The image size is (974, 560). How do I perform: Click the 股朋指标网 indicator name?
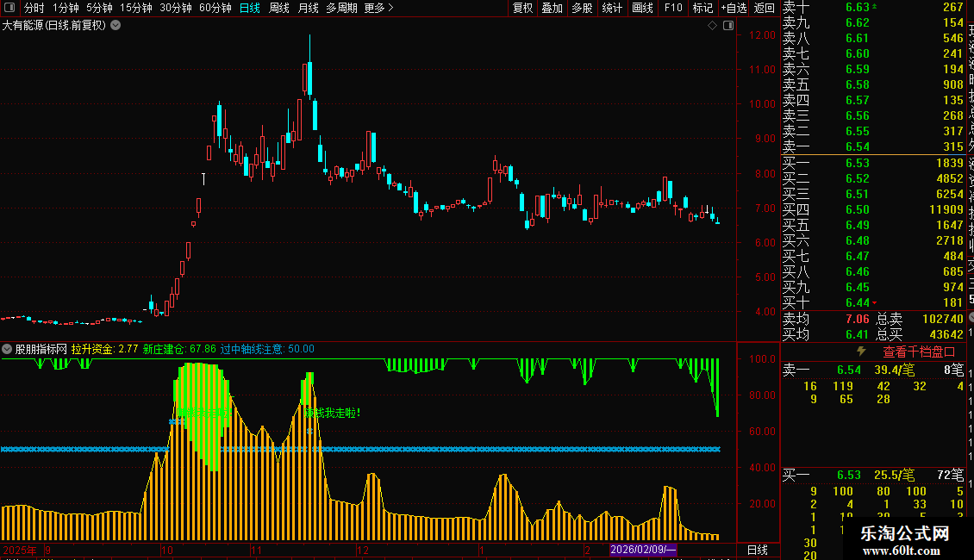tap(41, 349)
